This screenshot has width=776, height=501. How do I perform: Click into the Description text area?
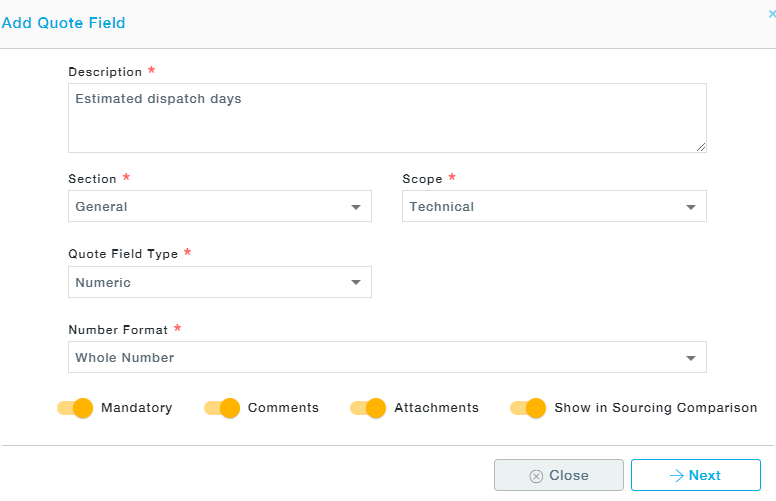click(x=388, y=118)
